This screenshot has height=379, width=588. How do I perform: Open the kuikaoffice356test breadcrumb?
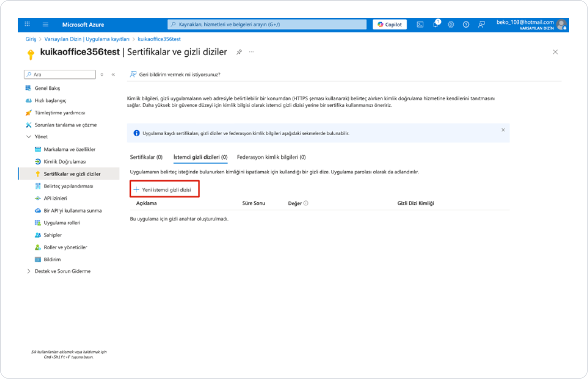[159, 39]
